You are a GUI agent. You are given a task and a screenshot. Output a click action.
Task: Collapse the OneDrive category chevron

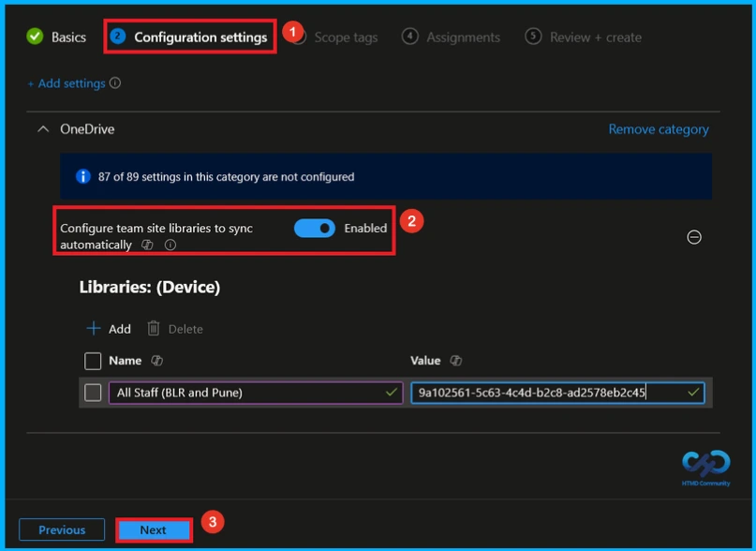click(x=43, y=129)
